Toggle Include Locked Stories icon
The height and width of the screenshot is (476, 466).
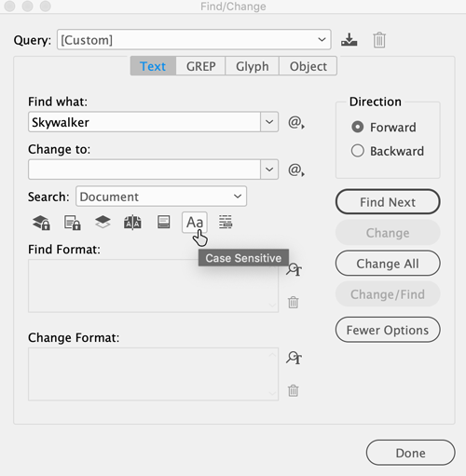73,223
